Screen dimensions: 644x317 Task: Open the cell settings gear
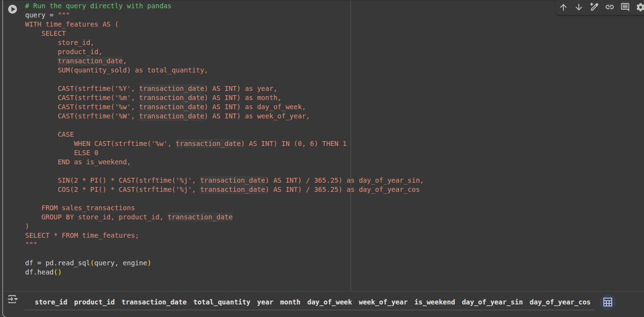(x=640, y=7)
